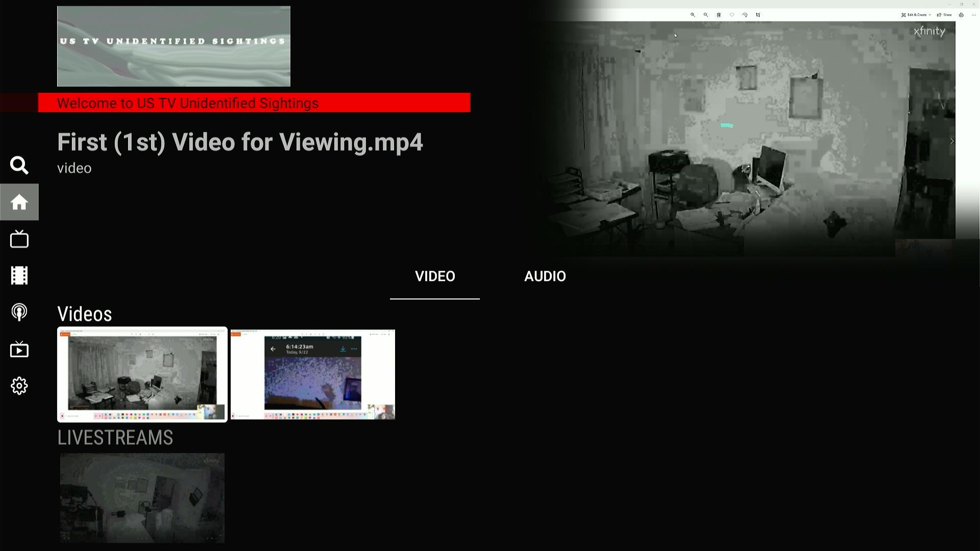
Task: Click the Videos section heading
Action: [85, 314]
